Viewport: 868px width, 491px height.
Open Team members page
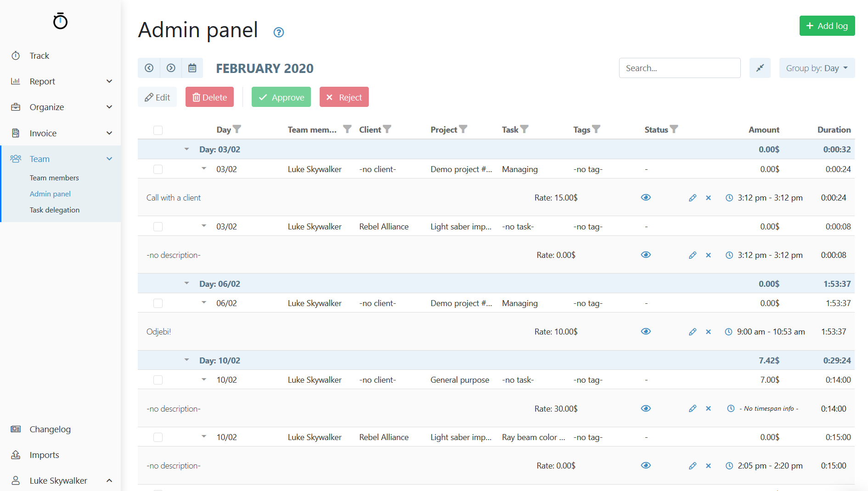[54, 178]
